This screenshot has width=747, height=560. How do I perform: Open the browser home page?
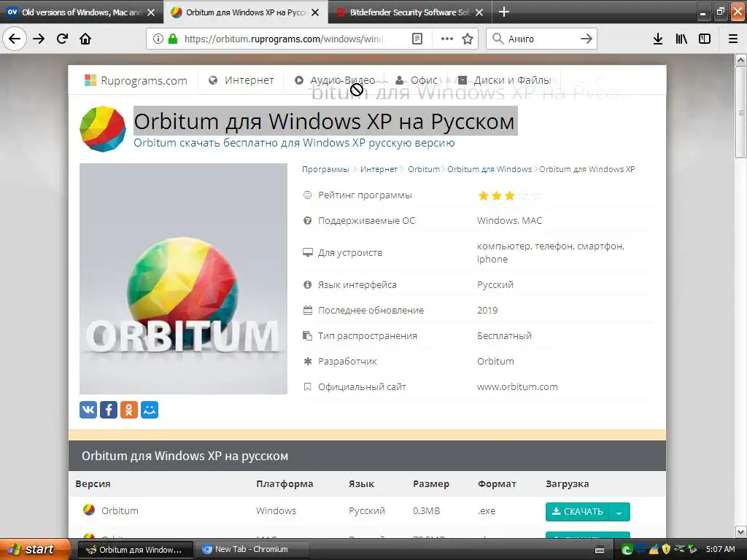tap(85, 39)
